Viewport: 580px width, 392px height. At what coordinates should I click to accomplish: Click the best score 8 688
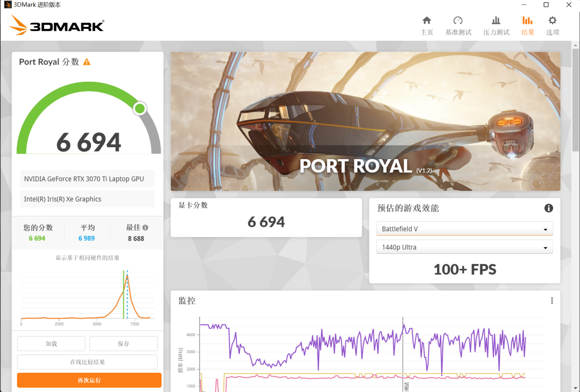pyautogui.click(x=136, y=238)
